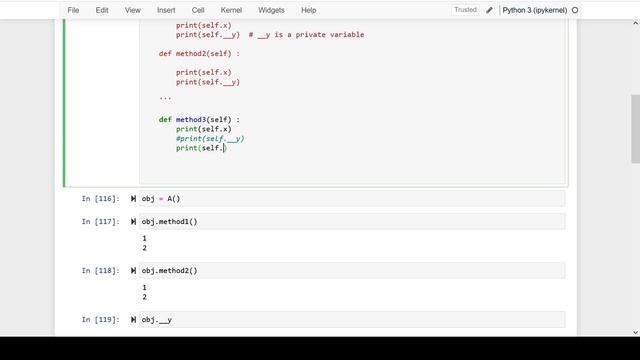Click the In [118]: prompt label
The image size is (640, 360).
pos(100,271)
